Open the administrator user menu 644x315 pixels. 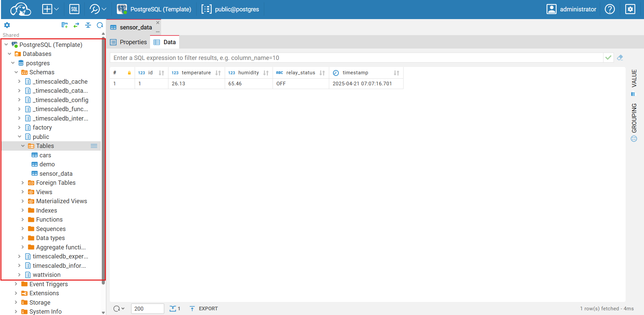(x=571, y=9)
